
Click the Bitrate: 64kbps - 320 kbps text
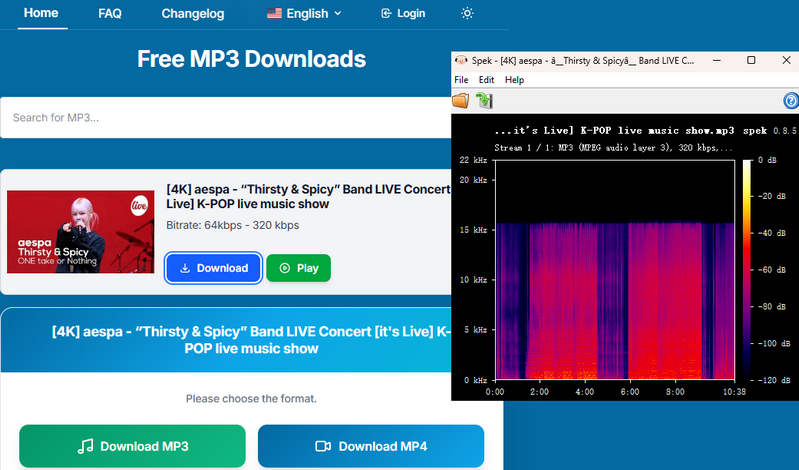tap(232, 225)
